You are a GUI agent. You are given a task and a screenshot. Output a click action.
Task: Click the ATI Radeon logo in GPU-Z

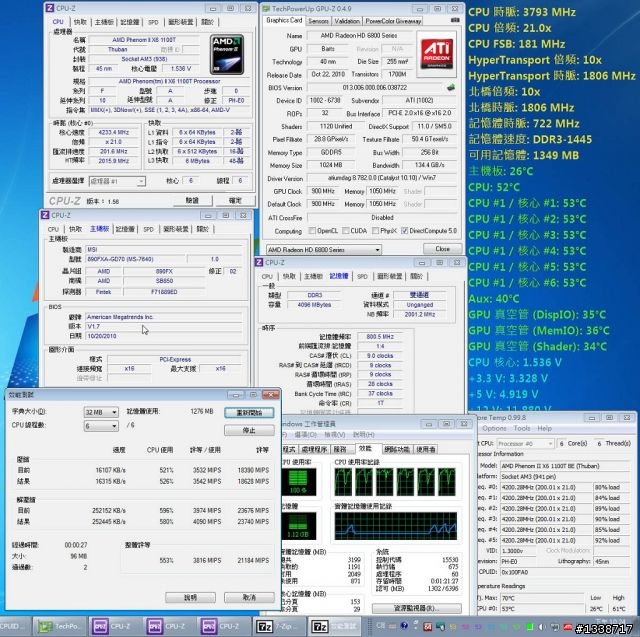point(437,54)
